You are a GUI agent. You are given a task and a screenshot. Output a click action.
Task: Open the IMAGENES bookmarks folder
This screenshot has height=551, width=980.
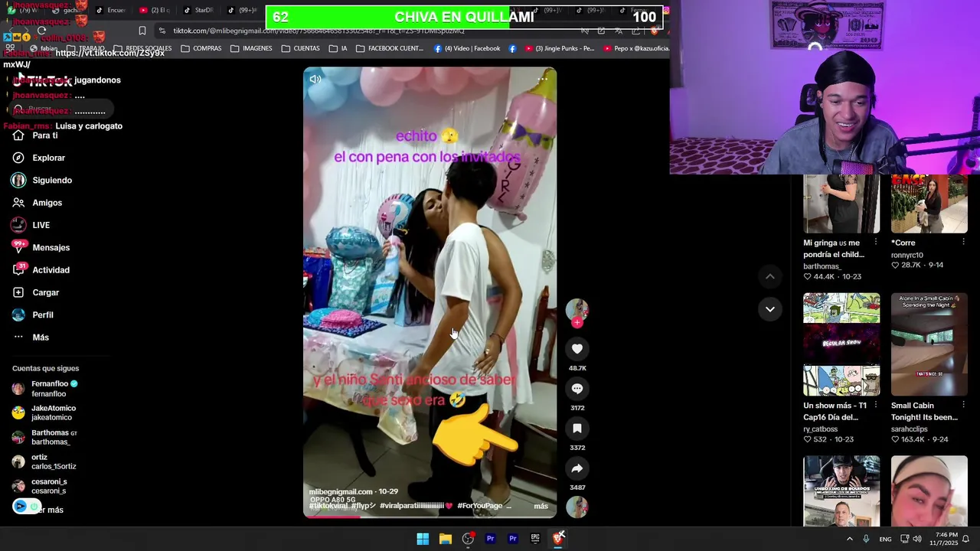tap(251, 48)
